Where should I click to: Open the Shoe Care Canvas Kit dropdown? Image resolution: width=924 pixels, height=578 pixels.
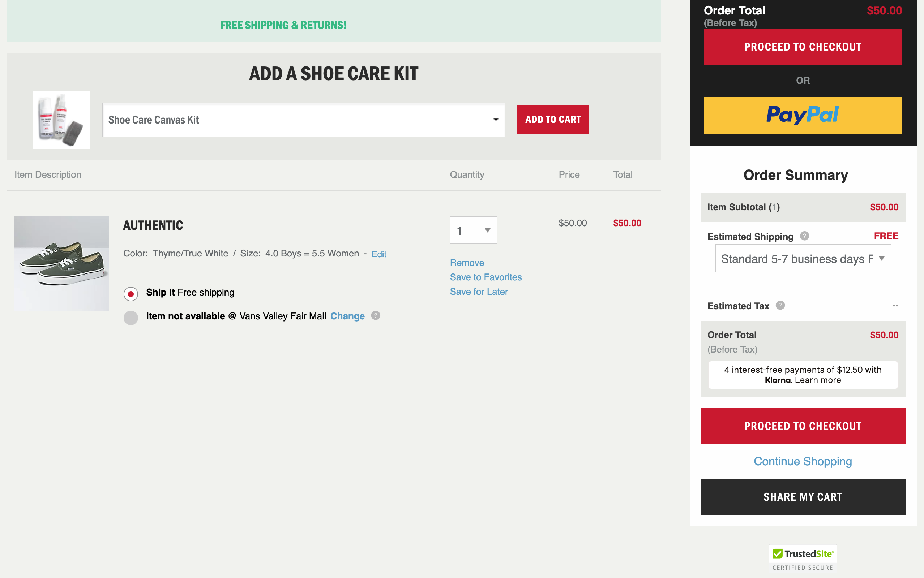tap(303, 120)
